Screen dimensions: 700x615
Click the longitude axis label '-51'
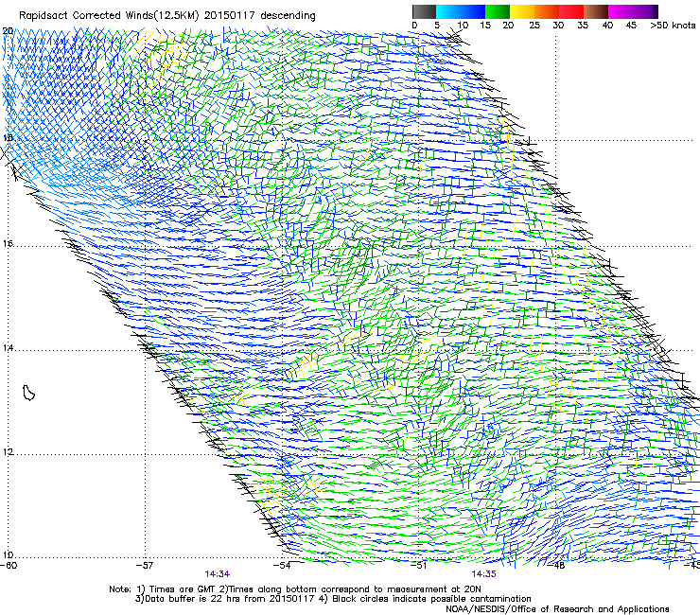pos(419,566)
